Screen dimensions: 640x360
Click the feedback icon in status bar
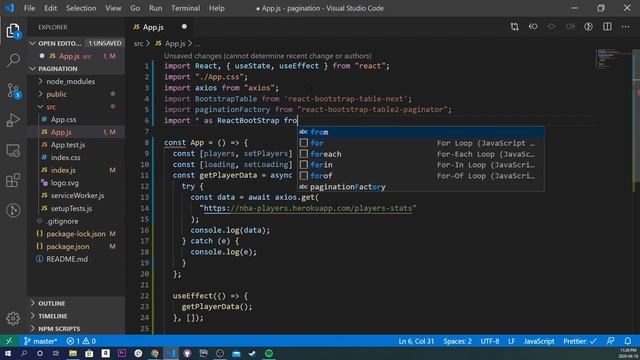click(611, 341)
